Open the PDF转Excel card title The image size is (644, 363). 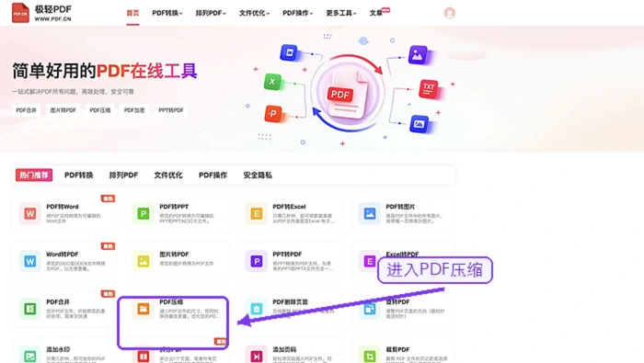coord(289,207)
